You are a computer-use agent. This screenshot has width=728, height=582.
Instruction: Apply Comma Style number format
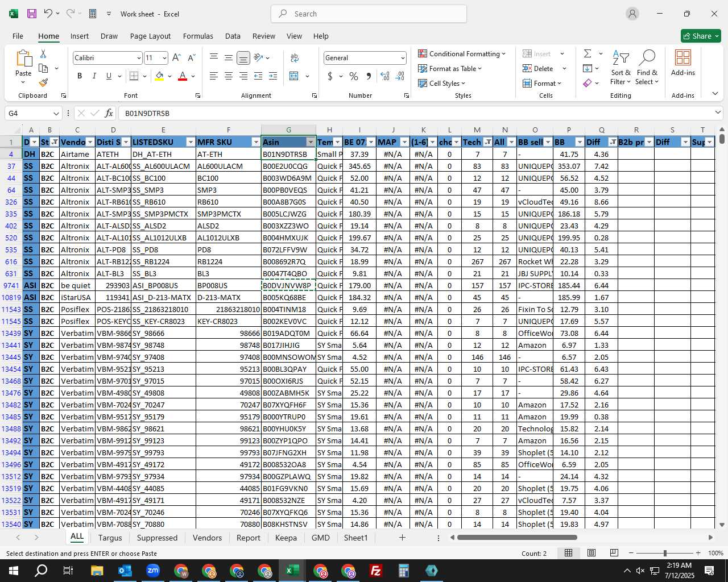pyautogui.click(x=369, y=76)
